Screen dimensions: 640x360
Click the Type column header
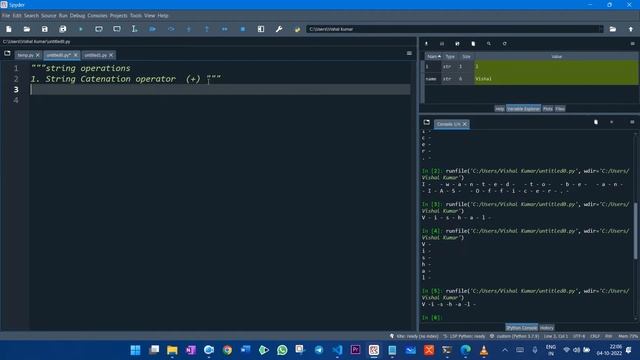pyautogui.click(x=450, y=57)
